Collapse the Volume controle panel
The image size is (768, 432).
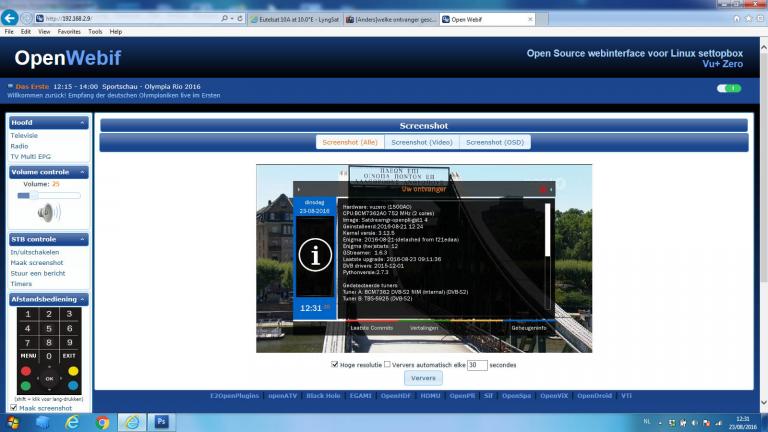click(84, 172)
